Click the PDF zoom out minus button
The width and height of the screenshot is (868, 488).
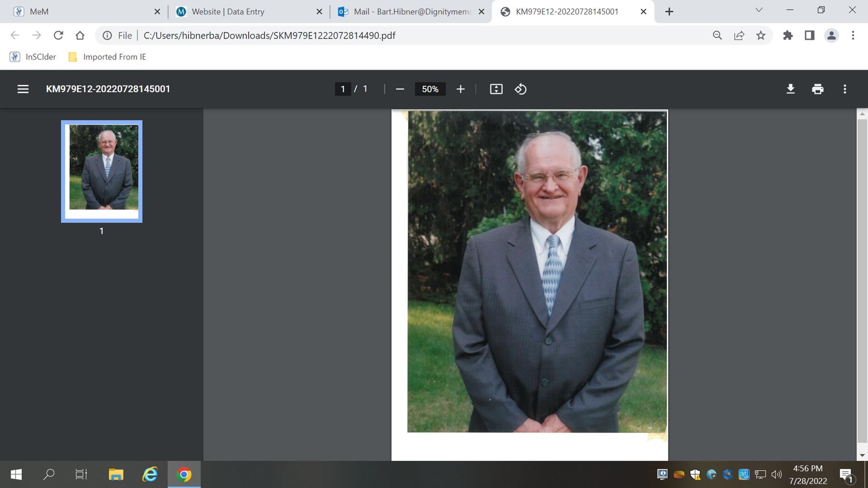[x=400, y=89]
